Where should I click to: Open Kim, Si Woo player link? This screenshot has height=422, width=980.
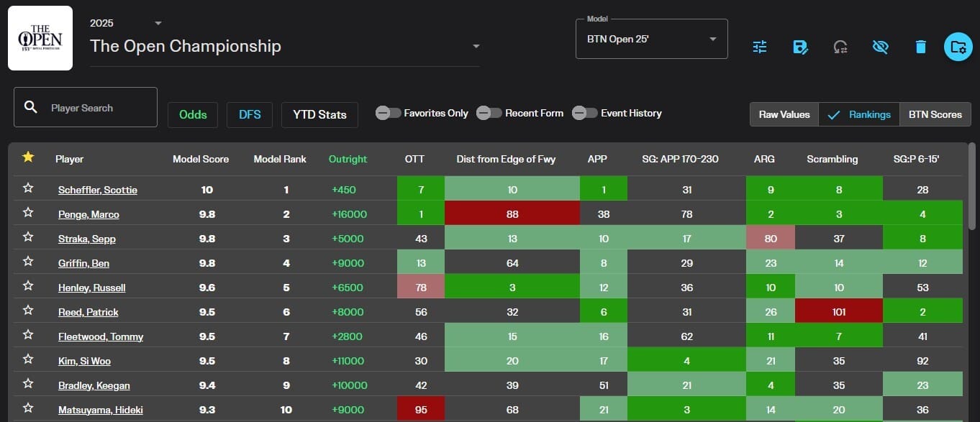click(x=84, y=361)
